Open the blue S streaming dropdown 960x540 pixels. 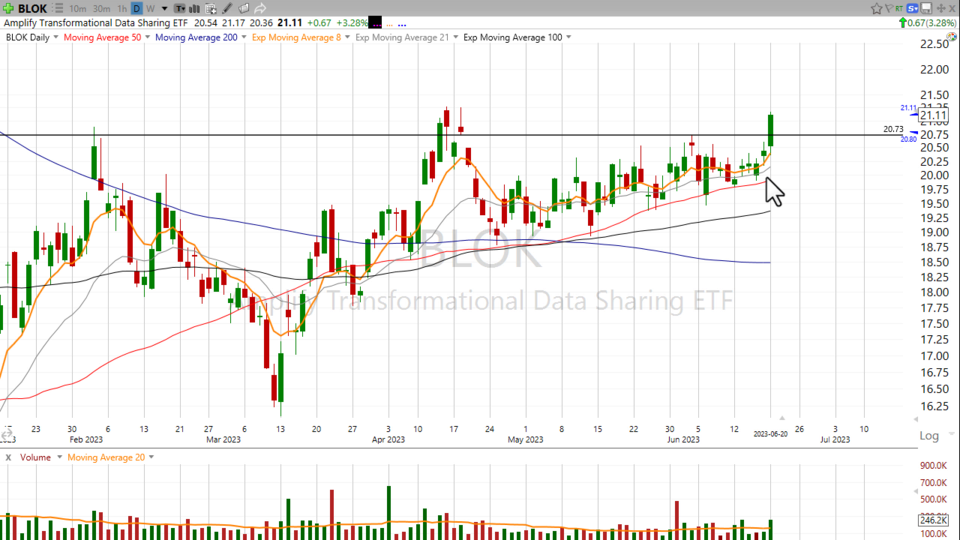(913, 9)
